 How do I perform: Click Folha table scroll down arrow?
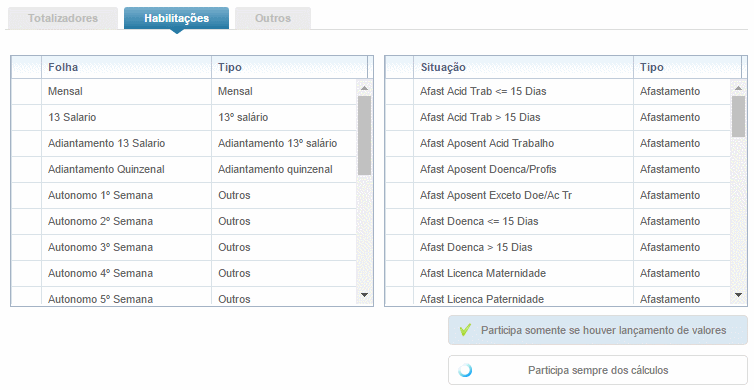364,295
